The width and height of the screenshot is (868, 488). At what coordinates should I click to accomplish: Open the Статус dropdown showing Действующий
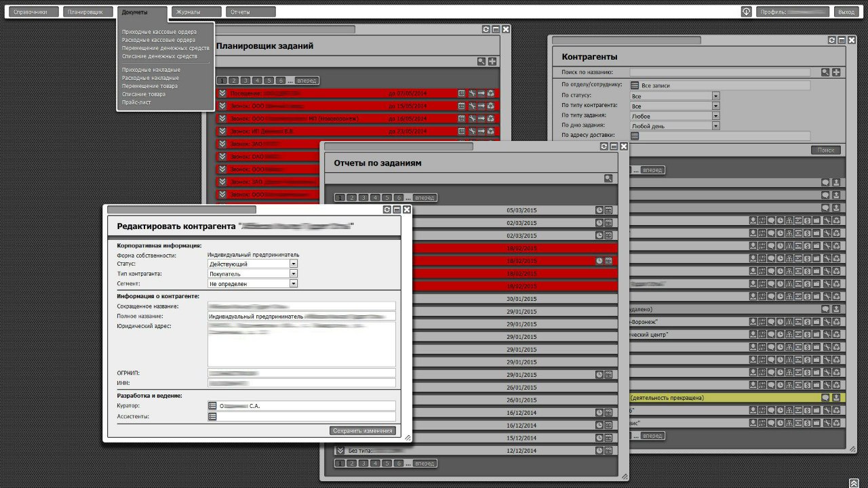(x=293, y=264)
